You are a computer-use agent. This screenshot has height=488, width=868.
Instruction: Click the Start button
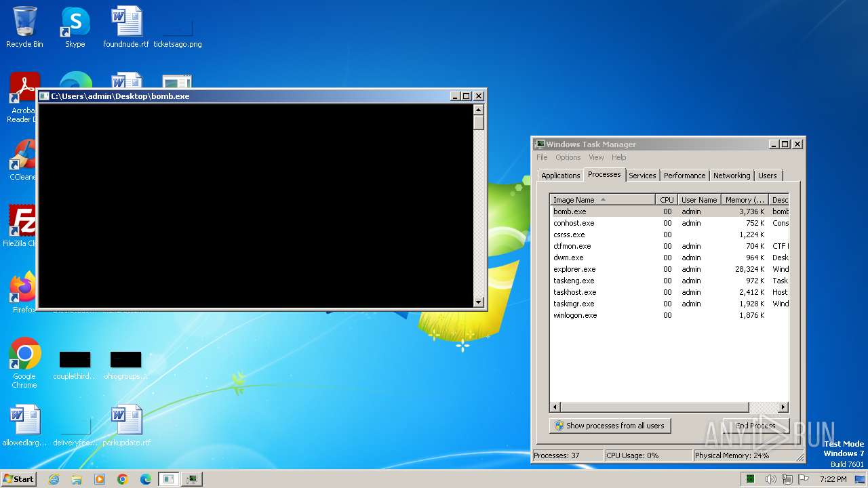pos(19,479)
